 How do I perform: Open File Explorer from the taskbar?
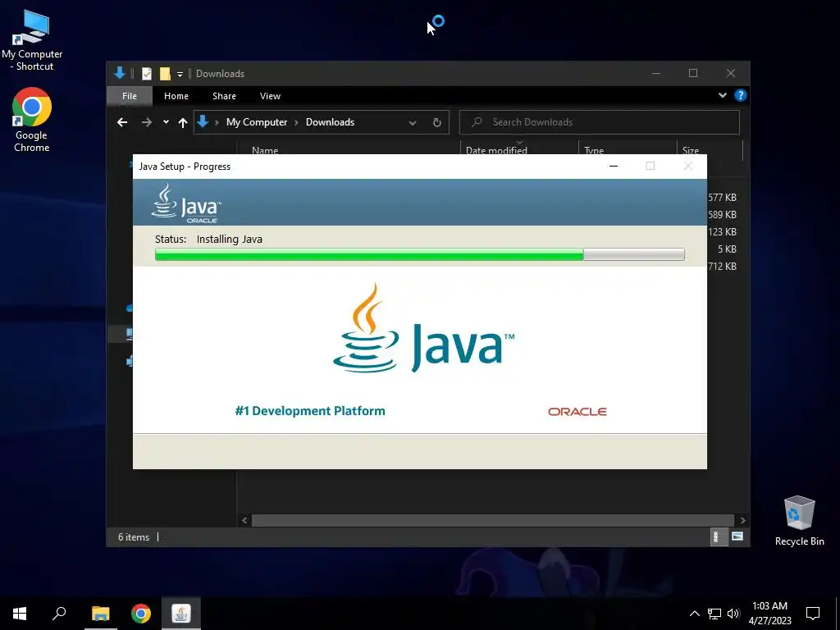(100, 614)
